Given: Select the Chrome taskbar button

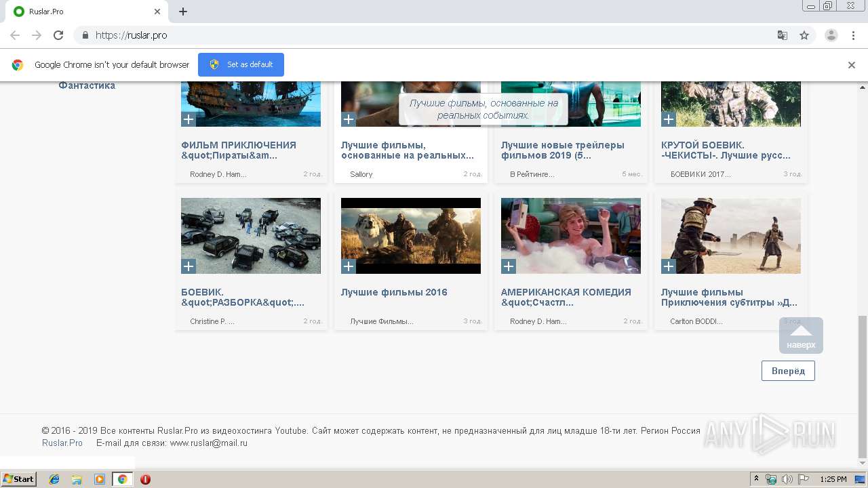Looking at the screenshot, I should pyautogui.click(x=122, y=479).
